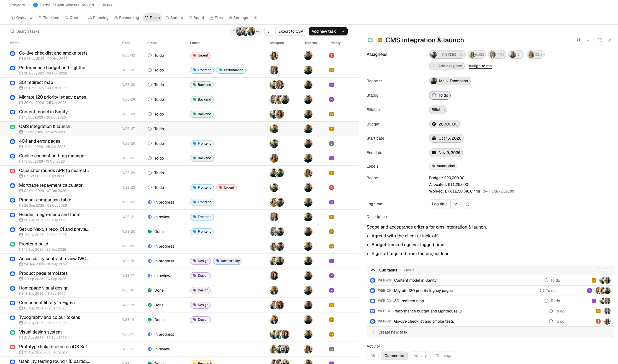Remove the 33h assignee with the x

(461, 55)
